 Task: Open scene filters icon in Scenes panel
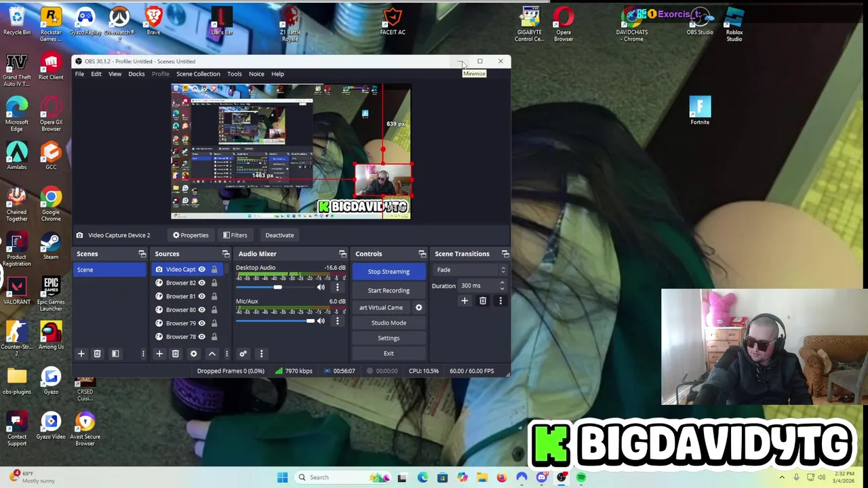point(115,354)
